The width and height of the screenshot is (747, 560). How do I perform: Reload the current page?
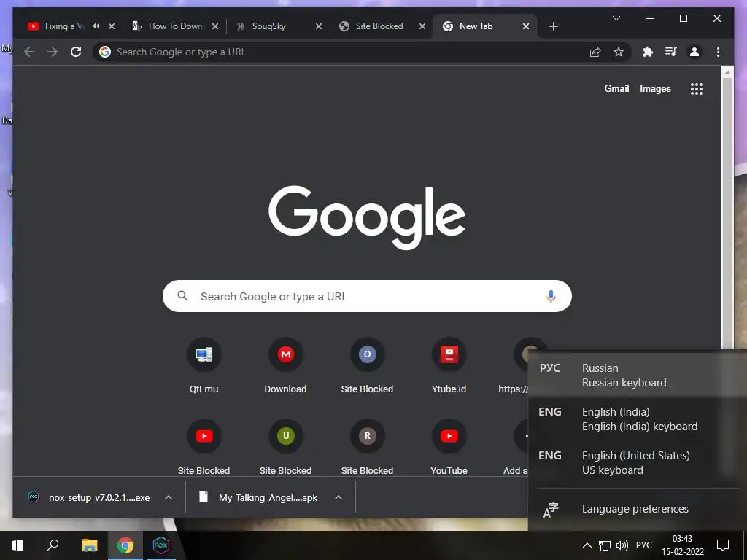coord(76,52)
